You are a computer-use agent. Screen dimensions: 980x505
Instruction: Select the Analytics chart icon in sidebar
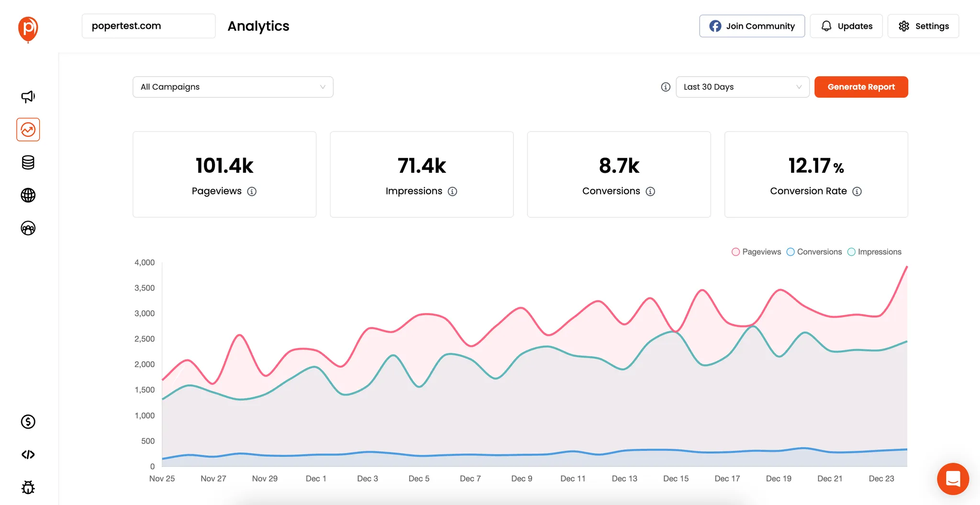click(x=28, y=129)
